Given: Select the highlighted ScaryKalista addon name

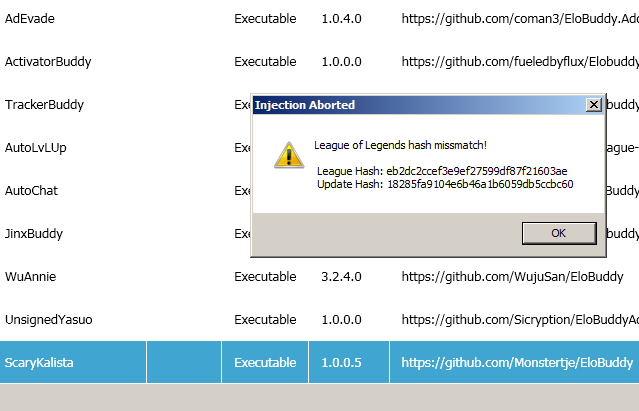Looking at the screenshot, I should (x=39, y=363).
